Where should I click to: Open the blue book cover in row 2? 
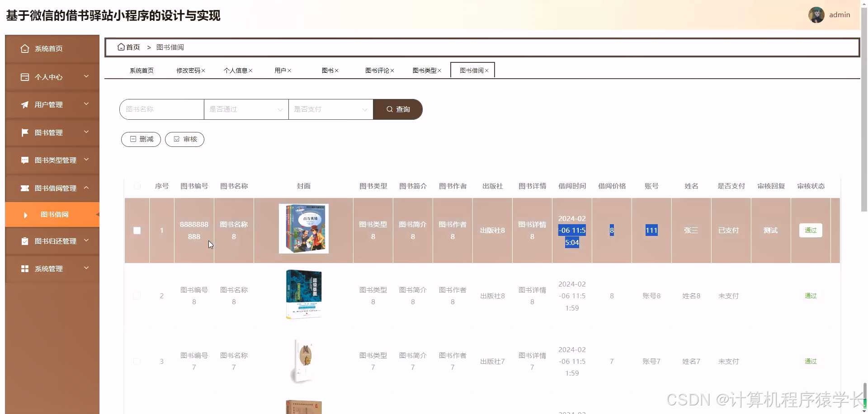(x=304, y=294)
